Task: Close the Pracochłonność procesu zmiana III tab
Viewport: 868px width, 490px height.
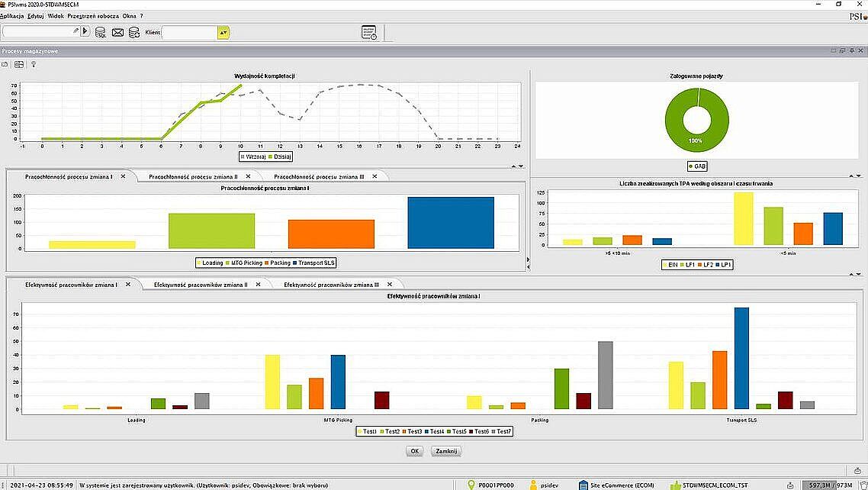Action: (375, 176)
